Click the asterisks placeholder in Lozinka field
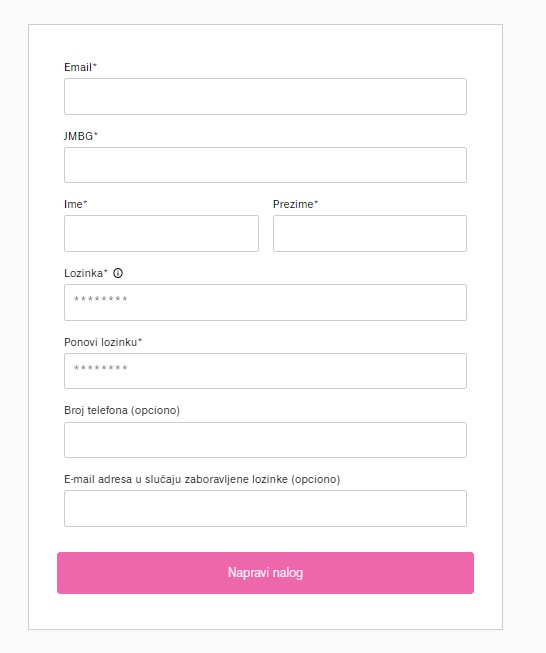 (x=101, y=299)
